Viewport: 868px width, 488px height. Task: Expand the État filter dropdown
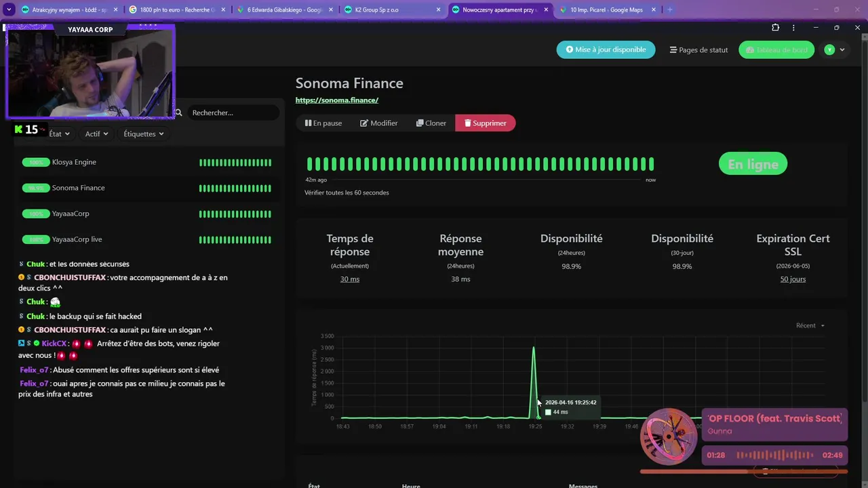tap(59, 134)
